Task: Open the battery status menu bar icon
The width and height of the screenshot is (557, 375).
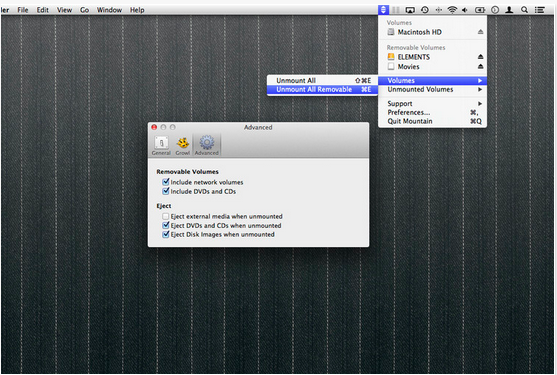Action: click(480, 10)
